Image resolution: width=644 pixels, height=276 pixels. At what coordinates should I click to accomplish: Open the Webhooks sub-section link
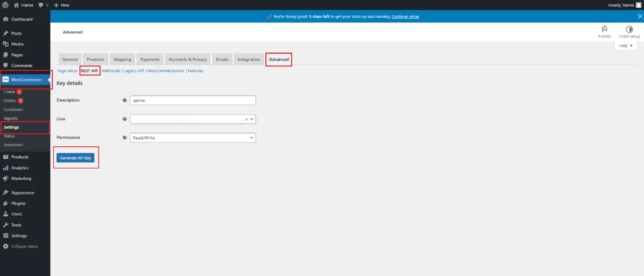(x=111, y=71)
